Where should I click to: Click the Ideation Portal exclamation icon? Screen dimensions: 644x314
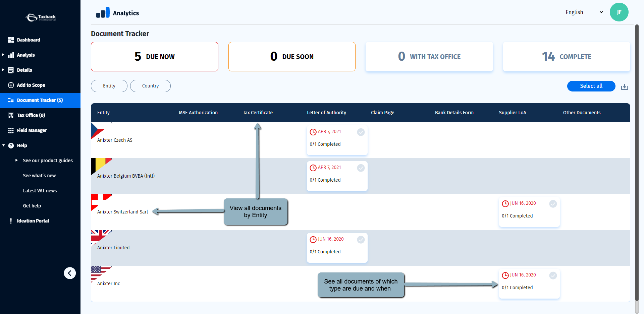click(x=11, y=221)
